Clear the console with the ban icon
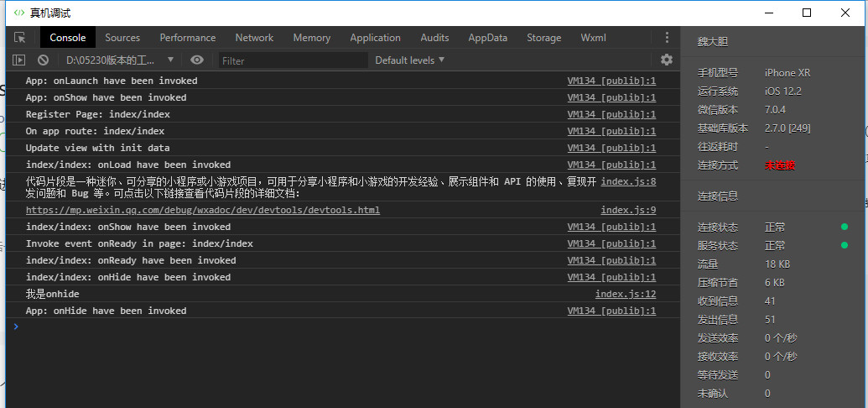 [x=43, y=60]
